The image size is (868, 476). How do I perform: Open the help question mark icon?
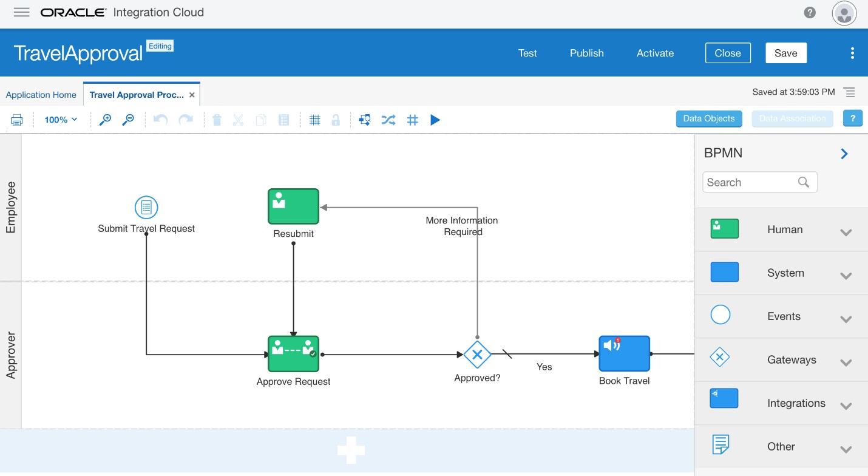click(x=810, y=13)
